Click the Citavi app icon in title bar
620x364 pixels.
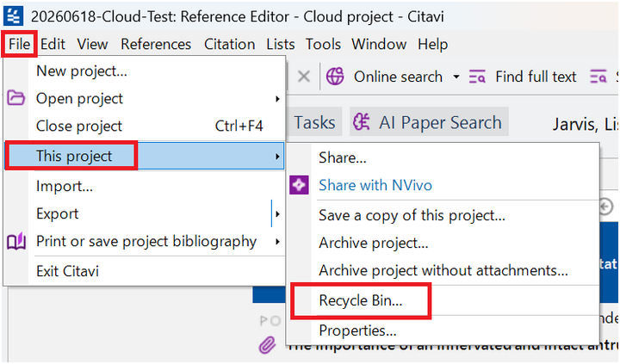(x=14, y=15)
